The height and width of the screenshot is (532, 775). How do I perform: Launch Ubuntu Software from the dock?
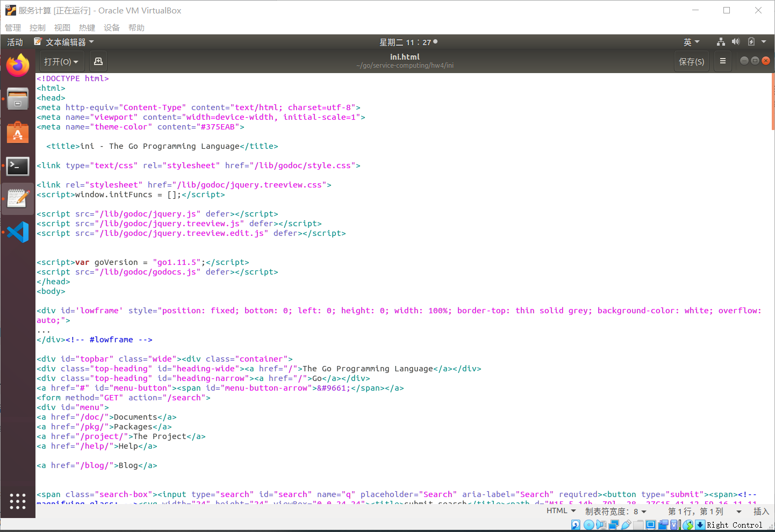[x=18, y=133]
